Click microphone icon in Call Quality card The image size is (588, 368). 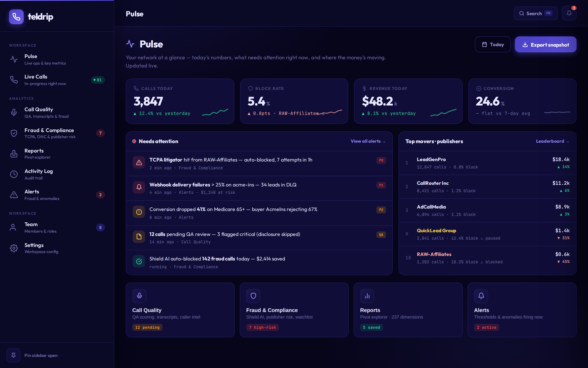(139, 296)
